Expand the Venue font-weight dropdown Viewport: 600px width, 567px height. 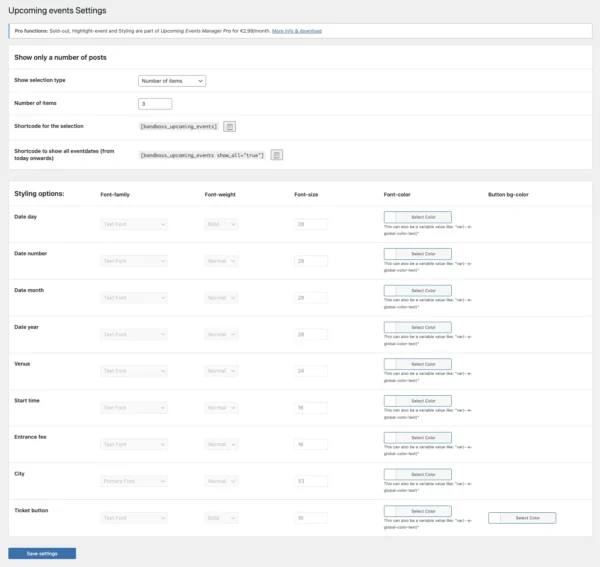tap(221, 371)
